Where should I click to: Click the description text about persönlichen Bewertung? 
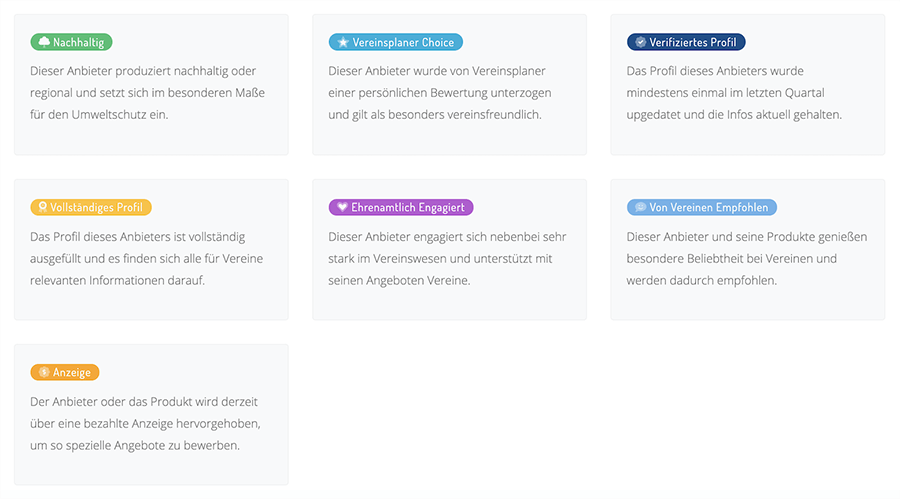(439, 93)
